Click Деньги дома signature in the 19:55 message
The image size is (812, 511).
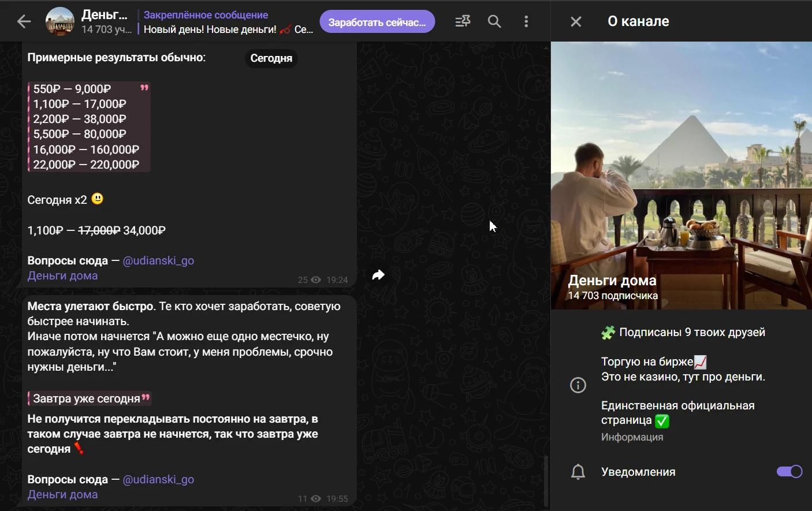(x=62, y=495)
